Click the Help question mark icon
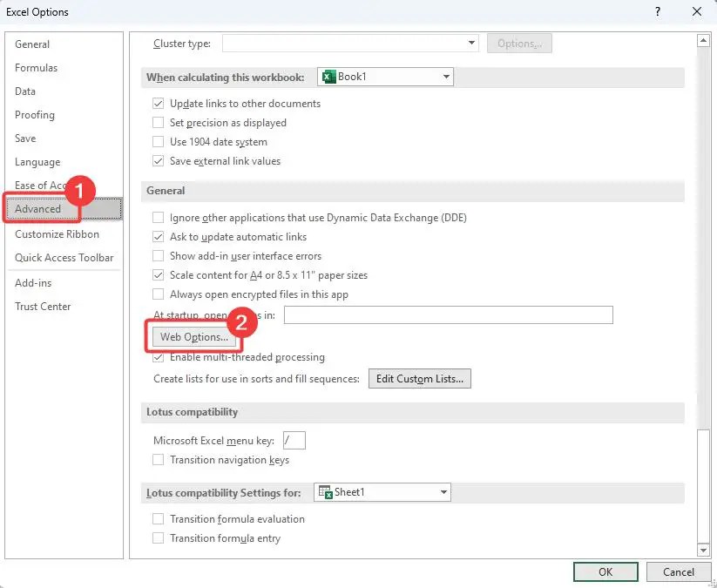The height and width of the screenshot is (588, 717). point(658,12)
